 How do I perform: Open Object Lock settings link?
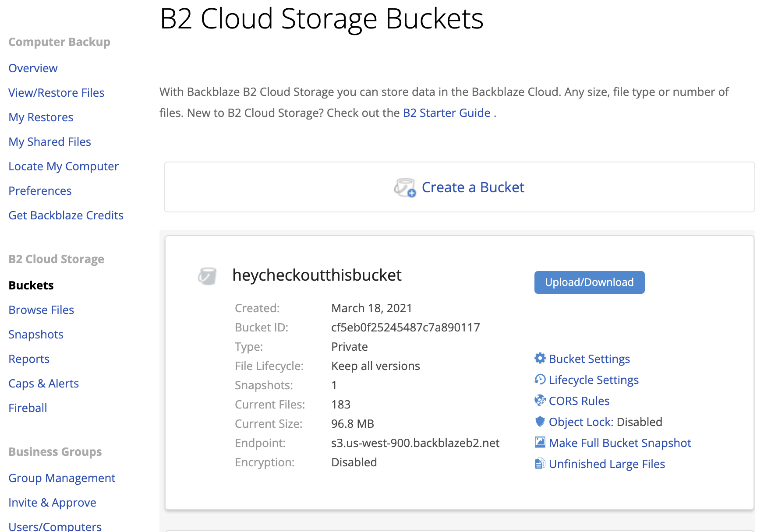click(581, 422)
